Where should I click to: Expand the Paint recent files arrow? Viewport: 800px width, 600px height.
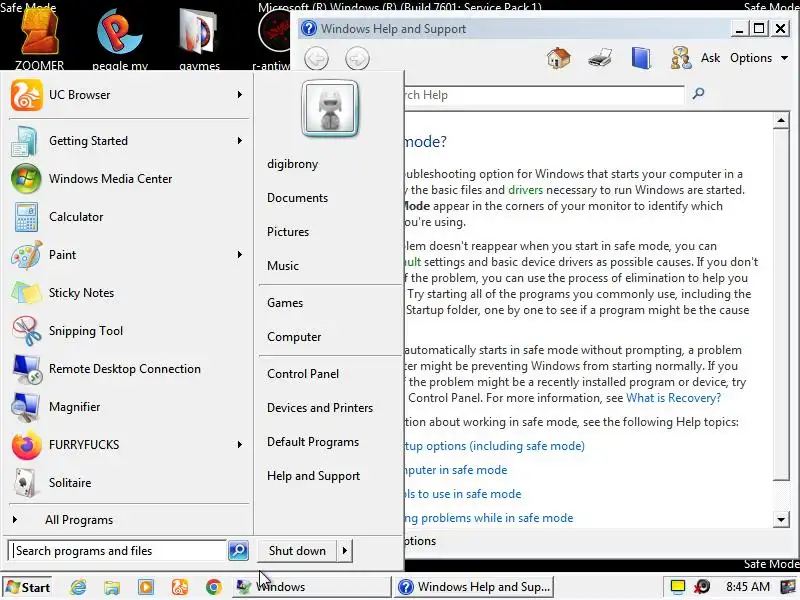(240, 255)
